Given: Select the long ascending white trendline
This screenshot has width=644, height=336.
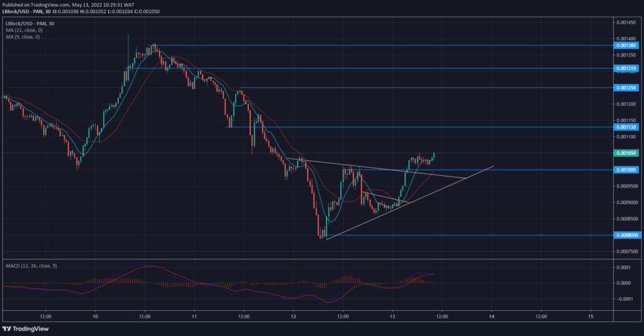Looking at the screenshot, I should point(409,203).
